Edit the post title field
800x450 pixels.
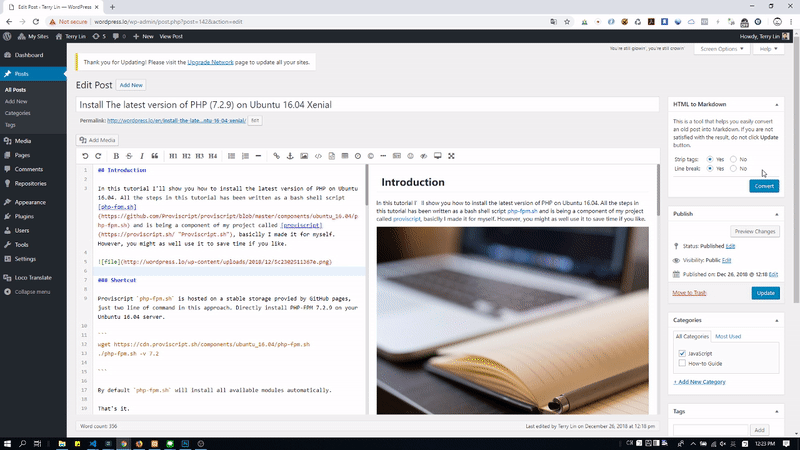point(367,105)
